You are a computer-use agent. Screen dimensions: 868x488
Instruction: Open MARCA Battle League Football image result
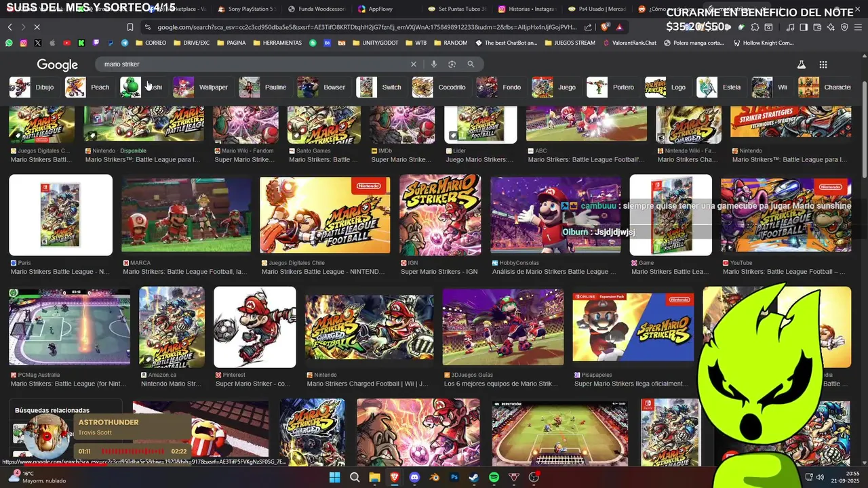(186, 216)
